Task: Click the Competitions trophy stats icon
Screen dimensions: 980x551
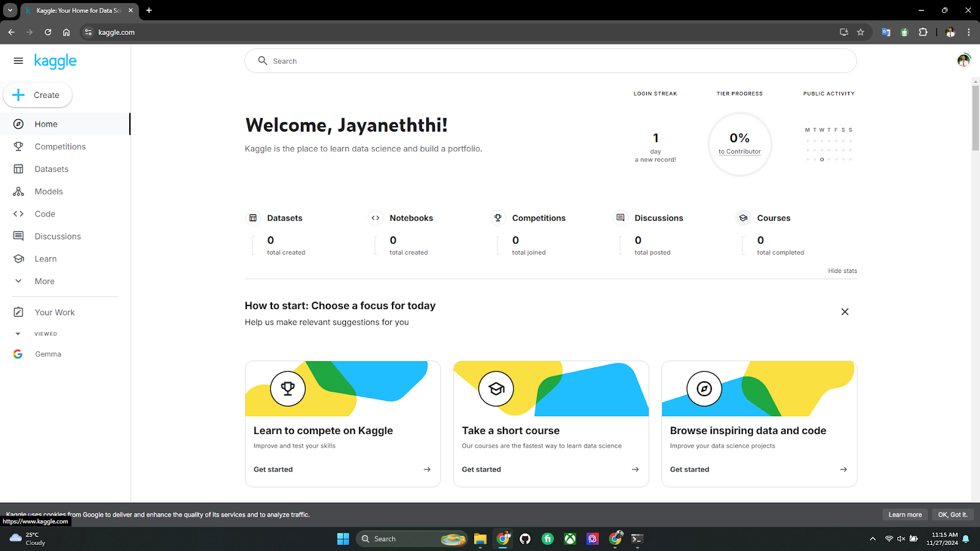Action: click(x=498, y=218)
